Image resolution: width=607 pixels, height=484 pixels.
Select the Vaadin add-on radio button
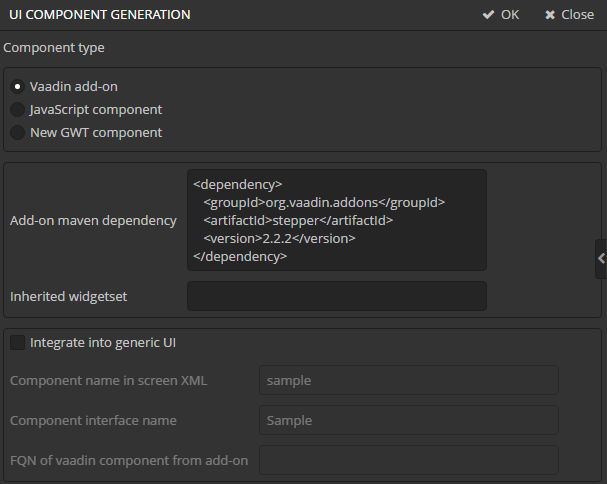[17, 87]
